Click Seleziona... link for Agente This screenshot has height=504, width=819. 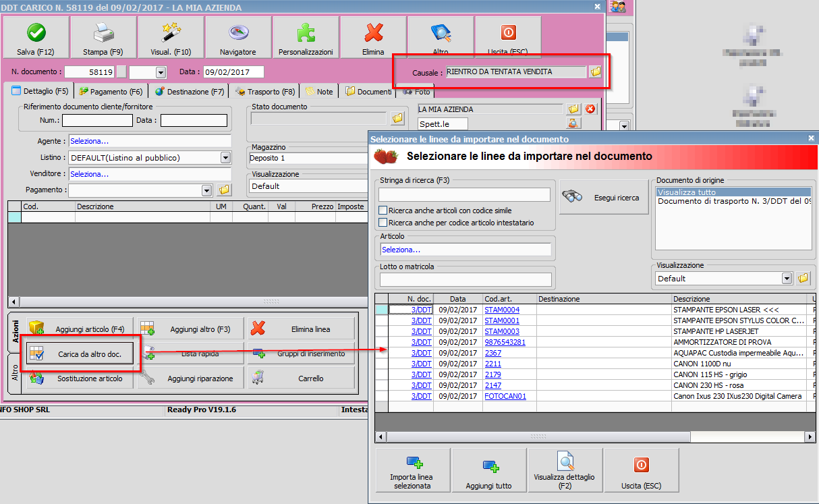click(x=89, y=141)
